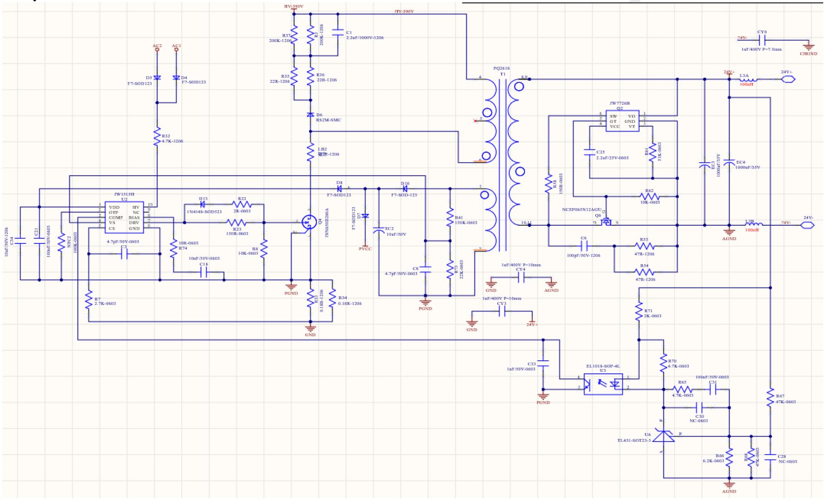Select the R54 47R-1206 resistor
This screenshot has height=504, width=826.
(x=644, y=272)
